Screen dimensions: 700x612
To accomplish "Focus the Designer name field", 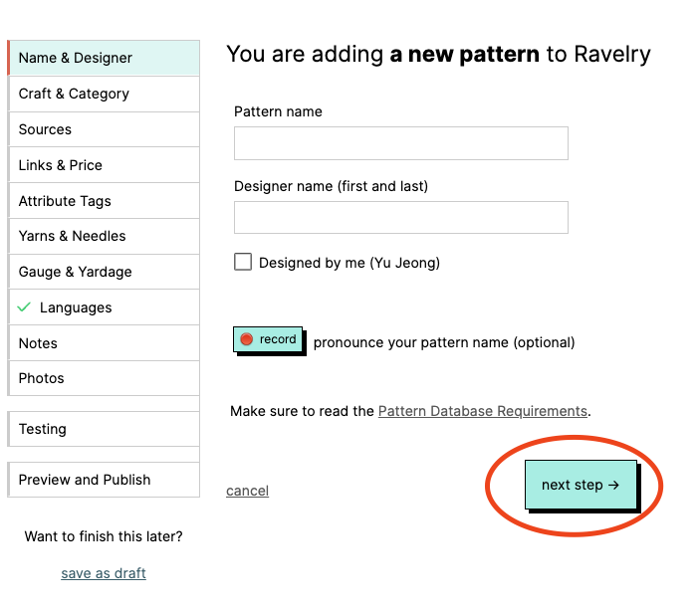I will tap(401, 217).
